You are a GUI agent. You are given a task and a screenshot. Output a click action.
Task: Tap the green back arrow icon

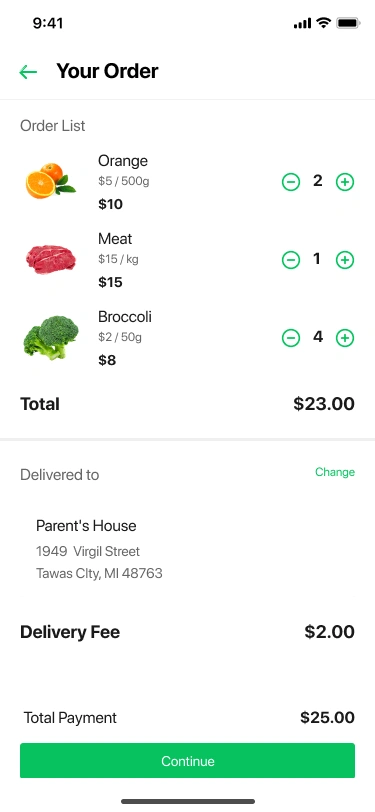(x=28, y=72)
